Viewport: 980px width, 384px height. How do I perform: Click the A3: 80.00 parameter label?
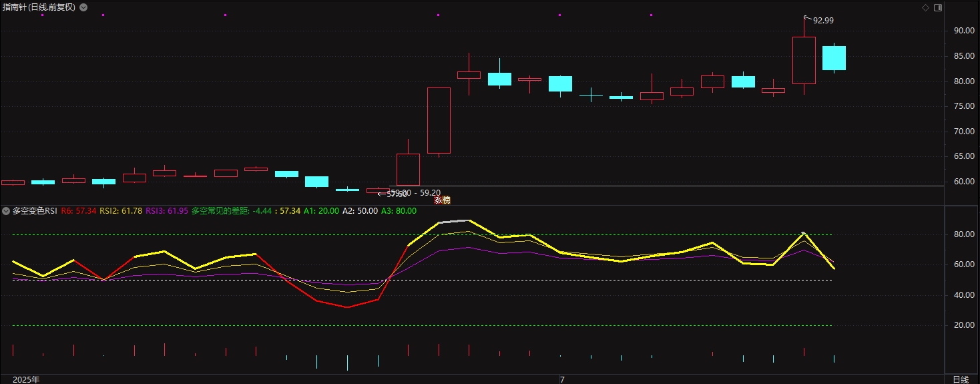399,210
